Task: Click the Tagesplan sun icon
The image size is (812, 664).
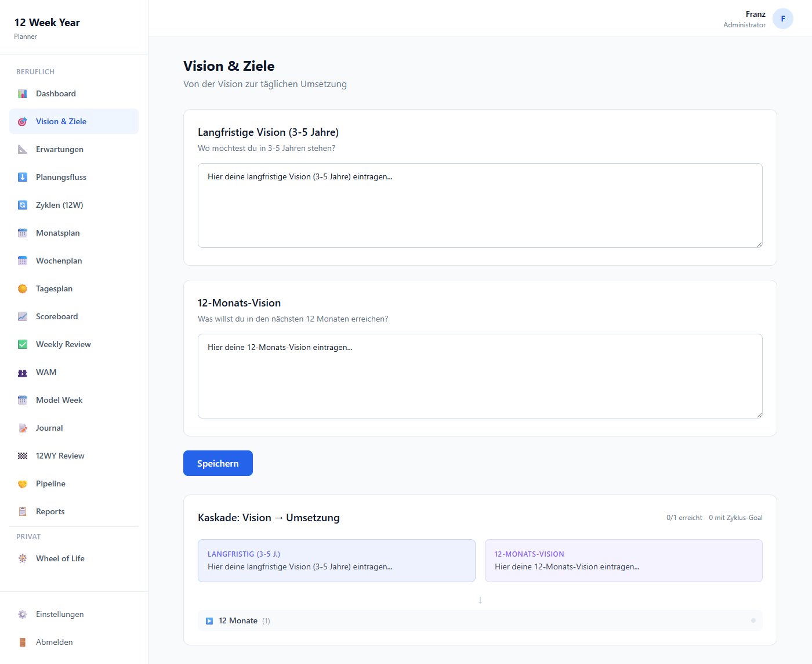Action: [x=23, y=289]
